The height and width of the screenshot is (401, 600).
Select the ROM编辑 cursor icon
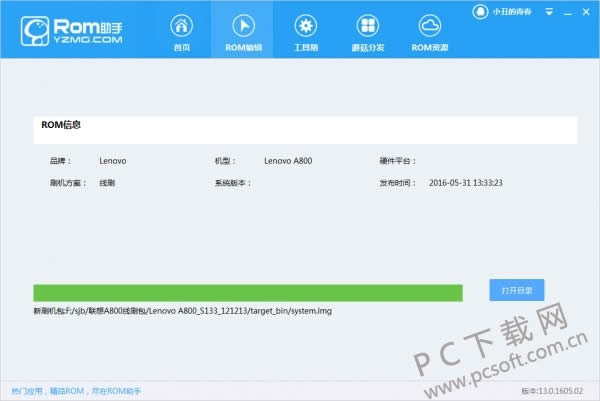pyautogui.click(x=243, y=26)
